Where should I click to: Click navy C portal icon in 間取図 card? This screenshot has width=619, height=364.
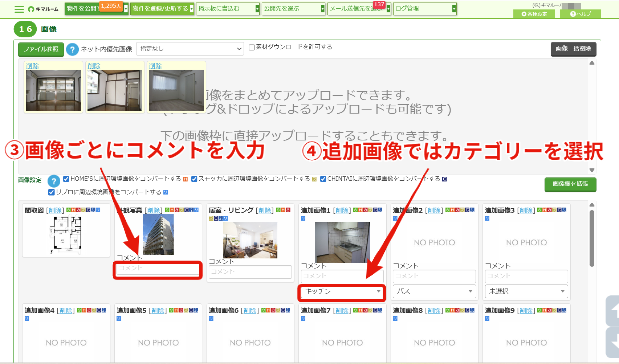coord(88,210)
